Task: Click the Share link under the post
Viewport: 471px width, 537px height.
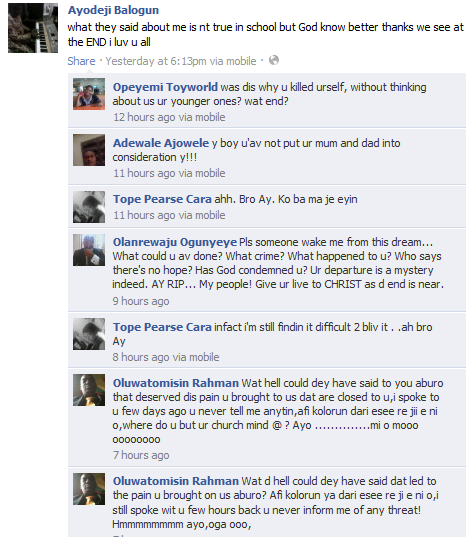Action: pyautogui.click(x=81, y=61)
